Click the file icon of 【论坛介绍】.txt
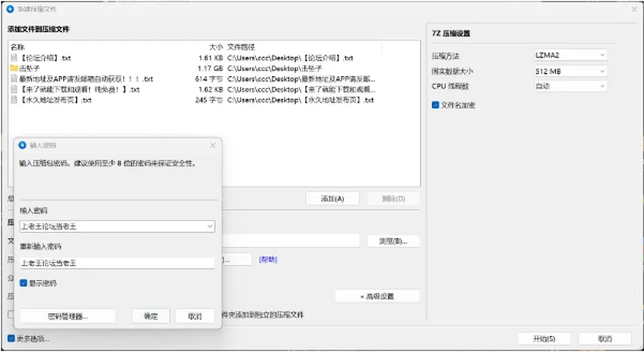644x352 pixels. pyautogui.click(x=14, y=58)
